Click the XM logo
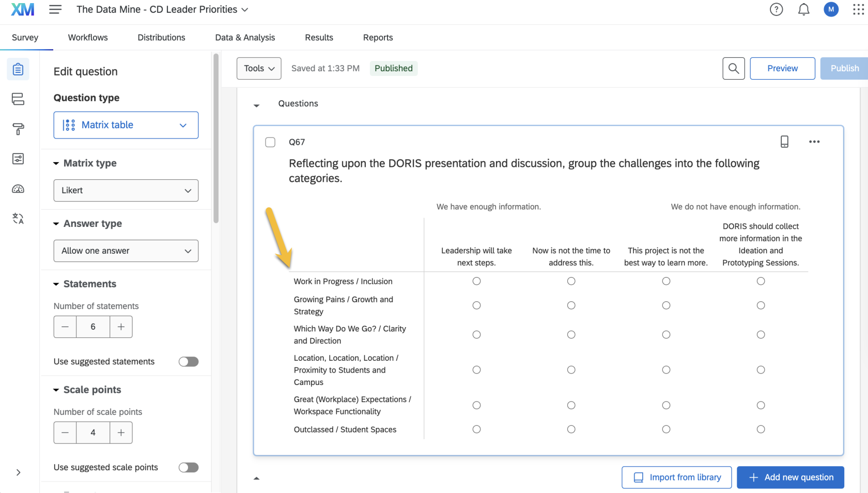Viewport: 868px width, 493px height. coord(23,9)
